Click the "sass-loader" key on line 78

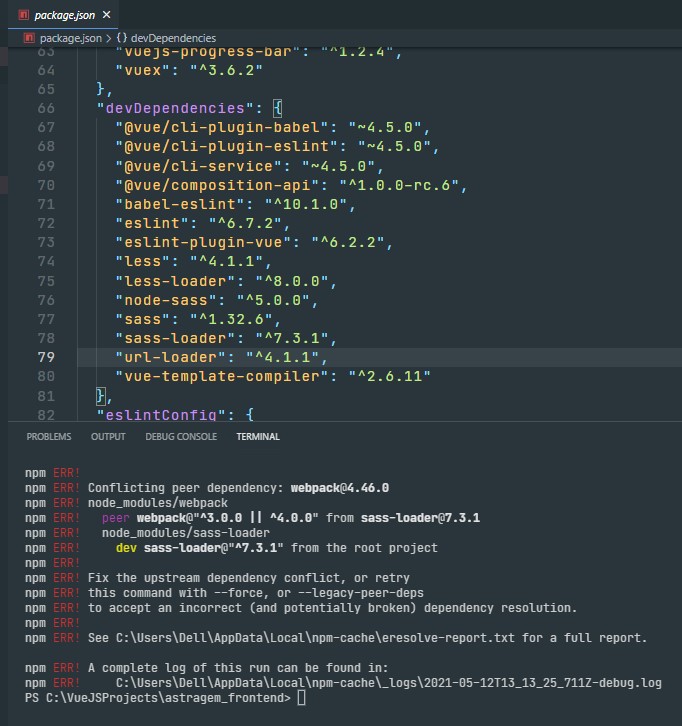pos(175,338)
